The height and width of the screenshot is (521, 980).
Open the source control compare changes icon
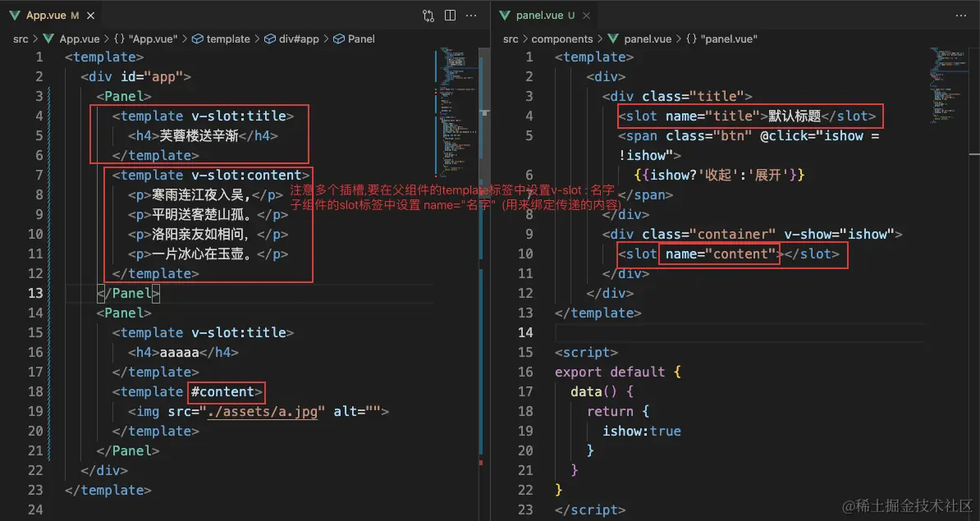[428, 15]
